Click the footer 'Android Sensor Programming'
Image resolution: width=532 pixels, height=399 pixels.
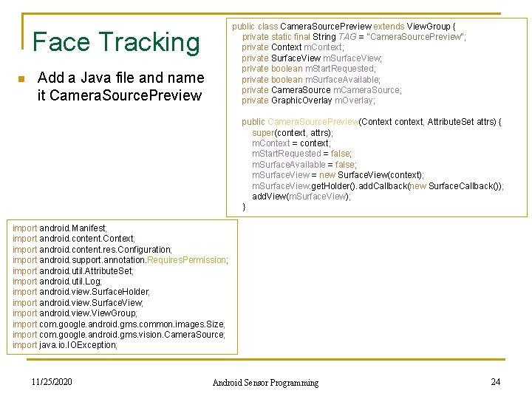[266, 383]
